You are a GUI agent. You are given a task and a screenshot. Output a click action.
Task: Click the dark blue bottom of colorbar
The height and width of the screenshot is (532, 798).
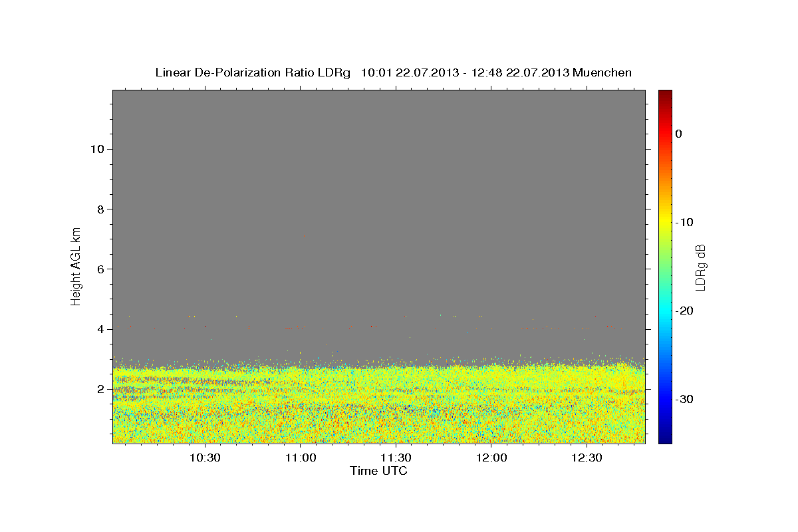pyautogui.click(x=665, y=438)
